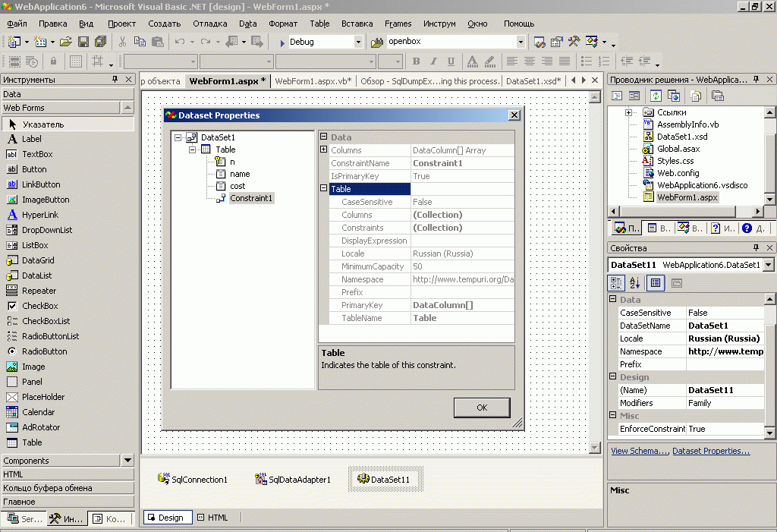Screen dimensions: 777x532
Task: Open the Components toolbox section dropdown
Action: pyautogui.click(x=127, y=461)
